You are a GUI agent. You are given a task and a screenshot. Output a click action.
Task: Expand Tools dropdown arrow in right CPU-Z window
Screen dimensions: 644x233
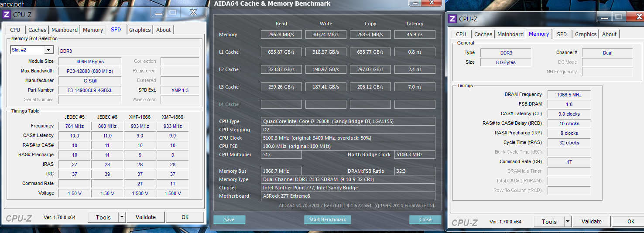coord(568,222)
